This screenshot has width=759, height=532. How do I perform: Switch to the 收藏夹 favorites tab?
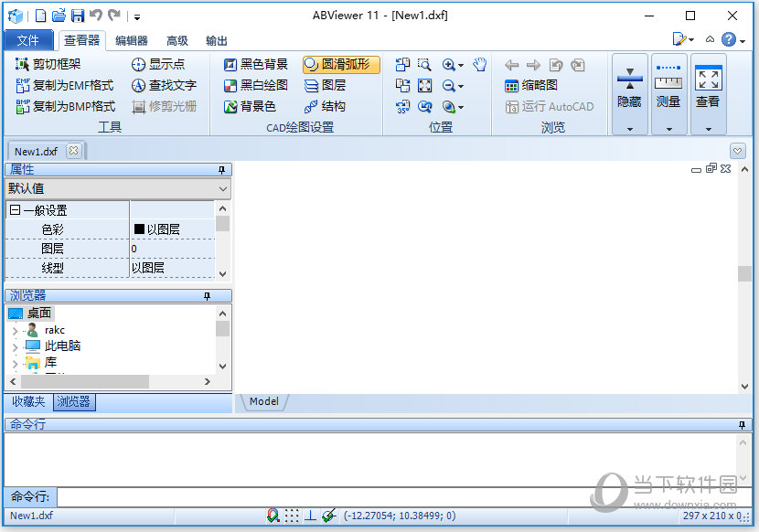pyautogui.click(x=28, y=401)
